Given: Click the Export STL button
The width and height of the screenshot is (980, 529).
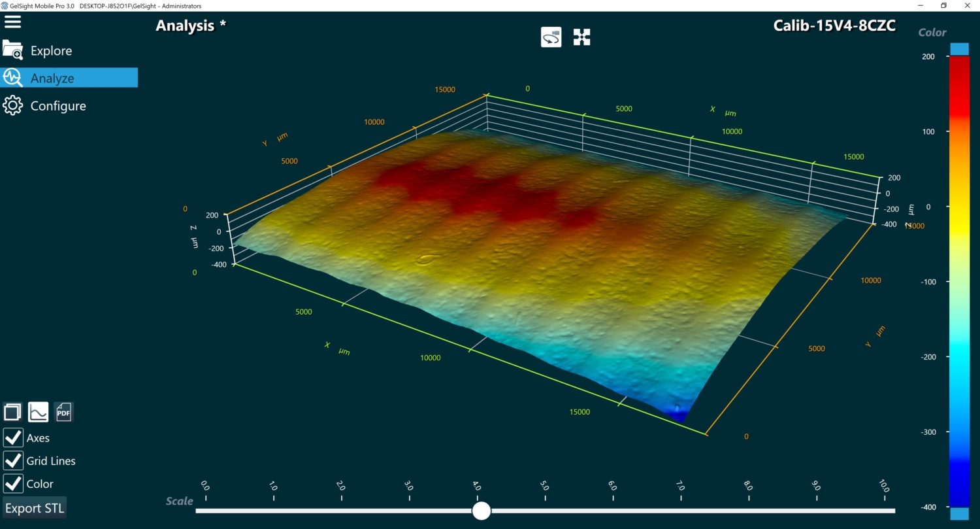Looking at the screenshot, I should tap(35, 507).
